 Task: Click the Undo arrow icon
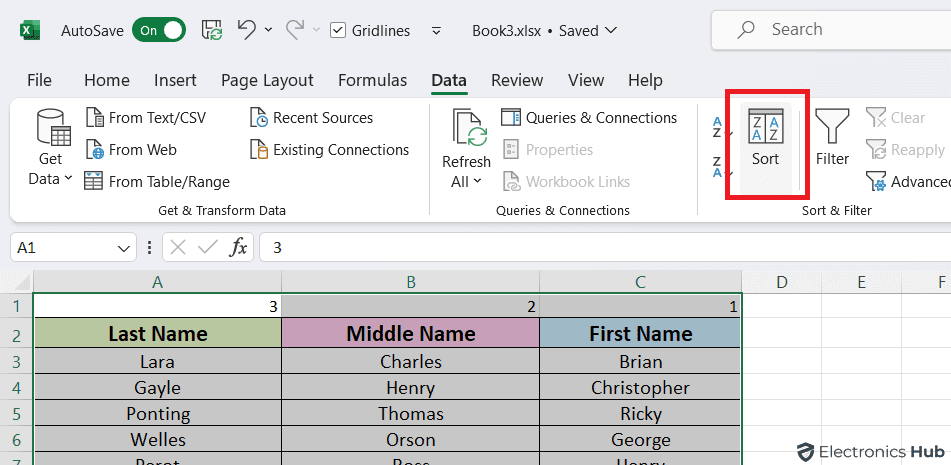(247, 30)
